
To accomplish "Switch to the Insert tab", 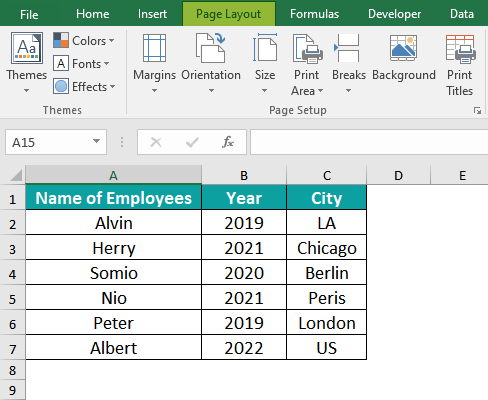I will [152, 14].
